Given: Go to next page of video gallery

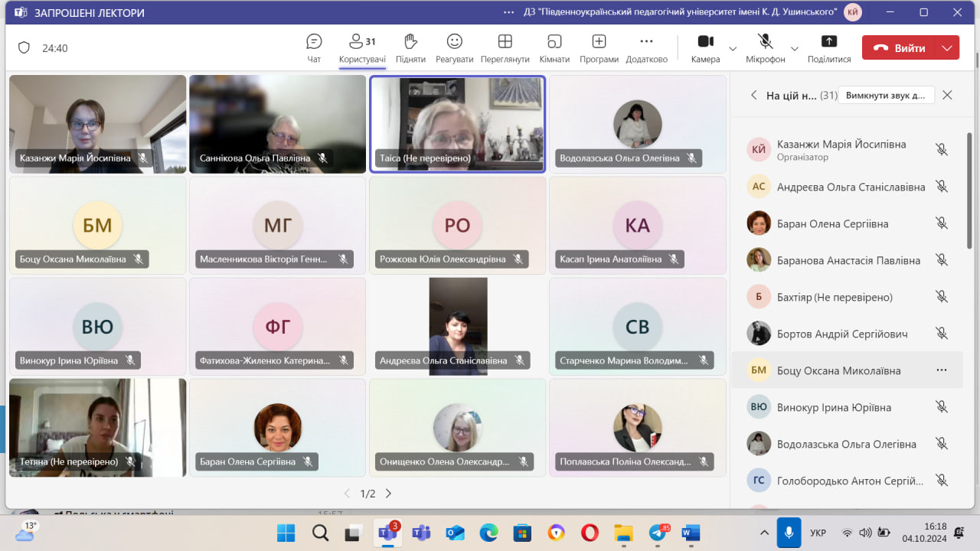Looking at the screenshot, I should (388, 494).
